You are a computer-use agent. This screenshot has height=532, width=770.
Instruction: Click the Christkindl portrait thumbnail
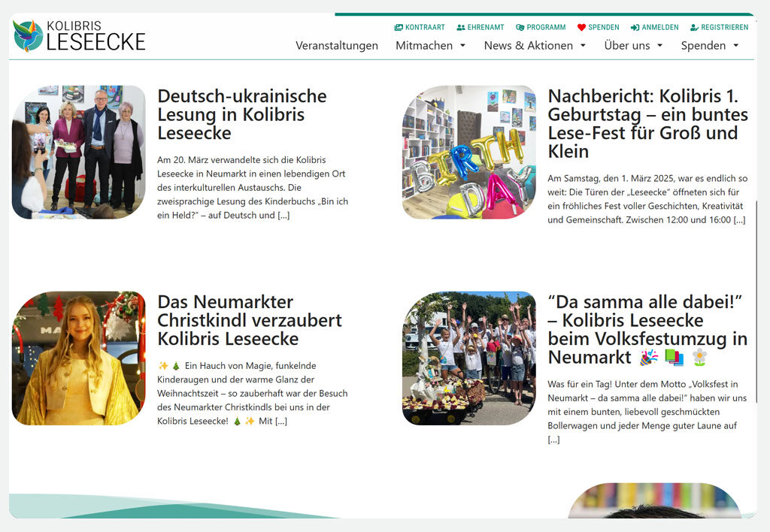pyautogui.click(x=78, y=358)
